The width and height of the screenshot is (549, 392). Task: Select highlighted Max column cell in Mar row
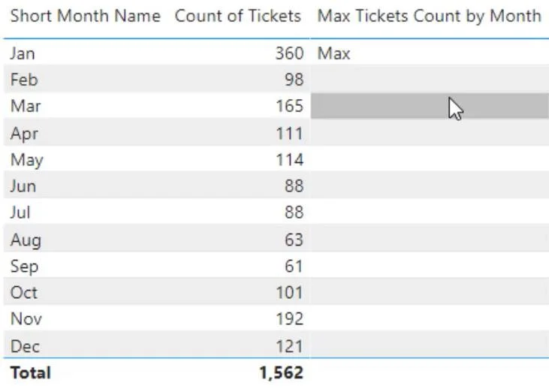(x=430, y=106)
